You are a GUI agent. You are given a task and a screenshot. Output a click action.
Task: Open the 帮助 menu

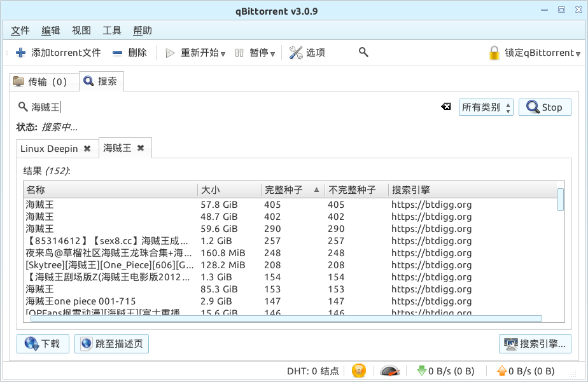coord(143,31)
